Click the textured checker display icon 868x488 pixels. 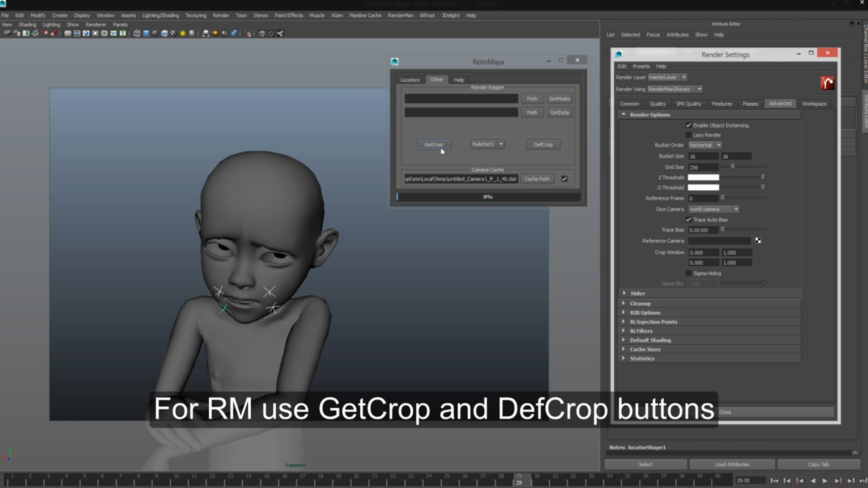(174, 34)
